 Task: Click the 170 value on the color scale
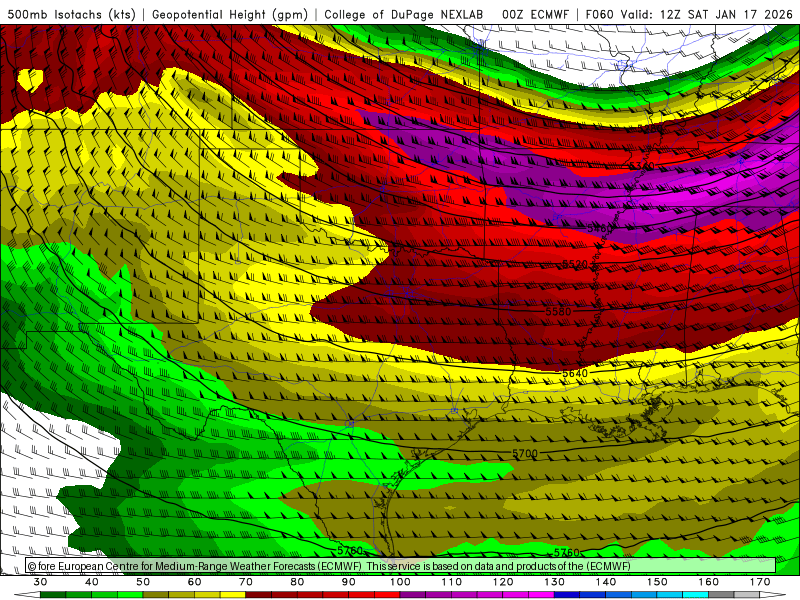coord(760,582)
